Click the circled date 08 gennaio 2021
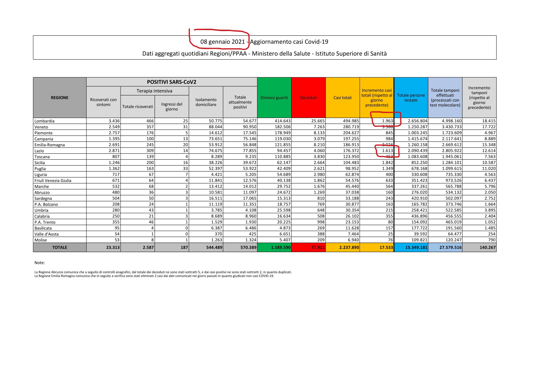554x392 pixels. 223,42
